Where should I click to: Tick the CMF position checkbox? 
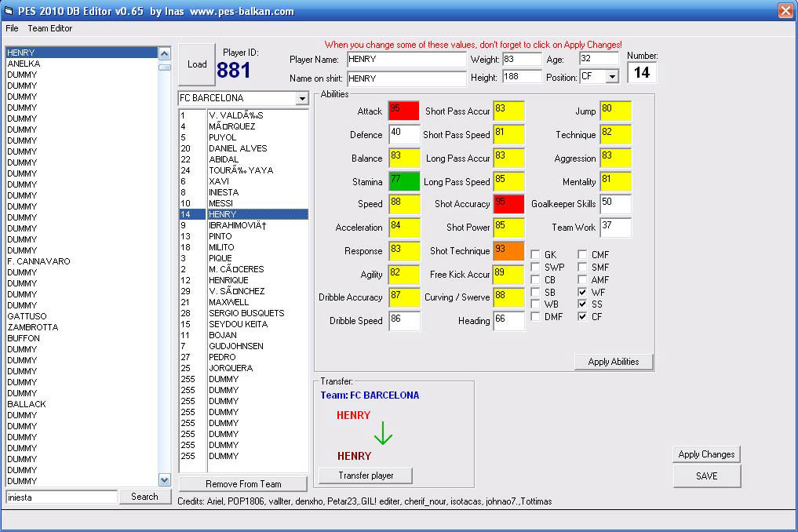(582, 254)
